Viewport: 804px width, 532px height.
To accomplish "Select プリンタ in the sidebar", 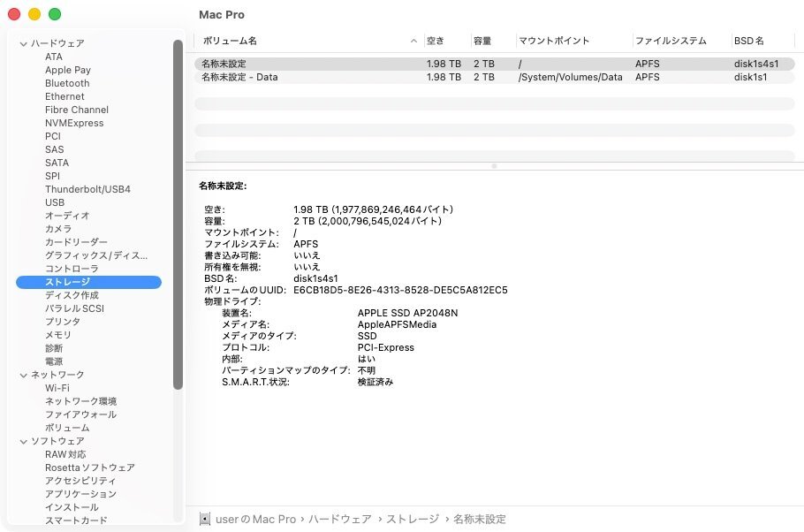I will coord(63,322).
